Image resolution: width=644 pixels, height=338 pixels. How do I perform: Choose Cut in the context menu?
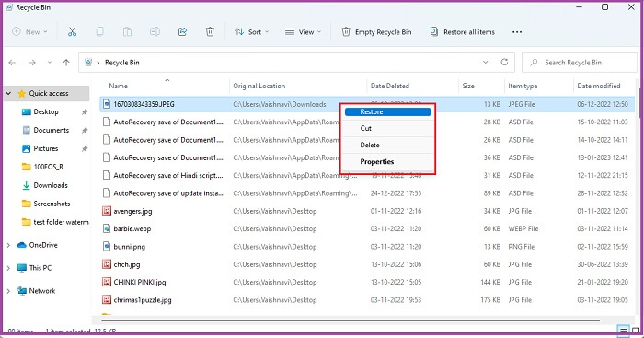(x=387, y=128)
